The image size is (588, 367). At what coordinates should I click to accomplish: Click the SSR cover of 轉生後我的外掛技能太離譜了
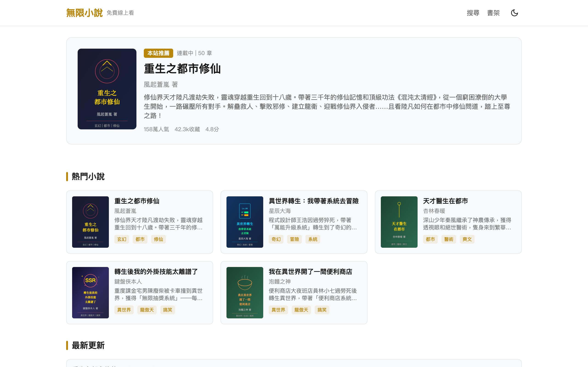90,293
